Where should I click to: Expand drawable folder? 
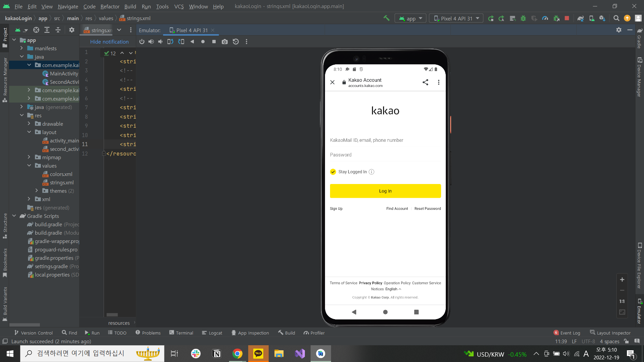click(29, 124)
